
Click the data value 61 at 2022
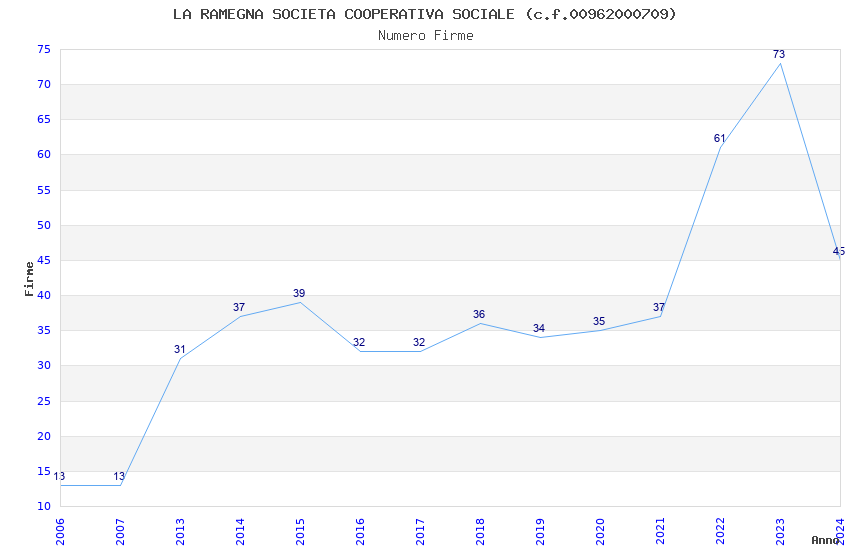pyautogui.click(x=719, y=138)
